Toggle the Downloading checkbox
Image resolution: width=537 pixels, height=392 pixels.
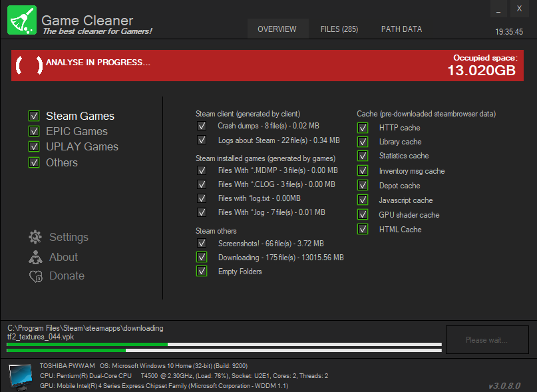(202, 257)
